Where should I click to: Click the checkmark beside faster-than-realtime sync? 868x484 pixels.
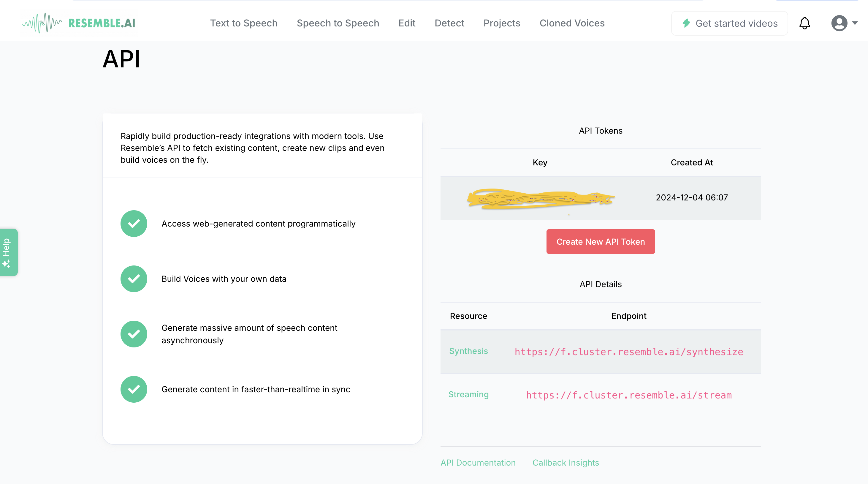click(134, 389)
